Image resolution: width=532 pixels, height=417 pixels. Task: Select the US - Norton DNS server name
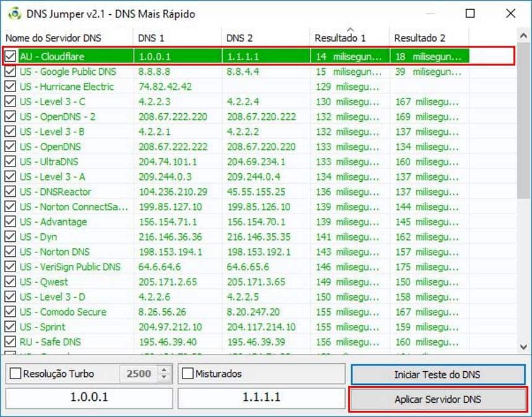tap(54, 252)
